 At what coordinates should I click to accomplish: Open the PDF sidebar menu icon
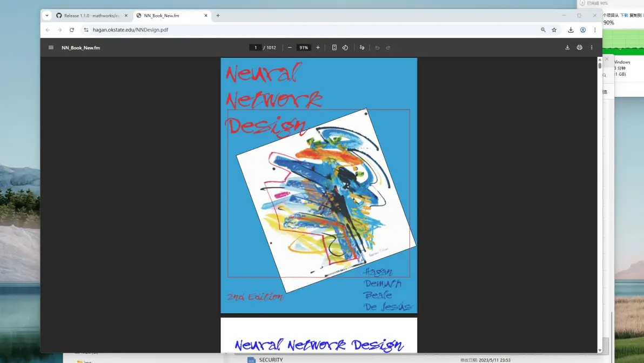coord(51,48)
